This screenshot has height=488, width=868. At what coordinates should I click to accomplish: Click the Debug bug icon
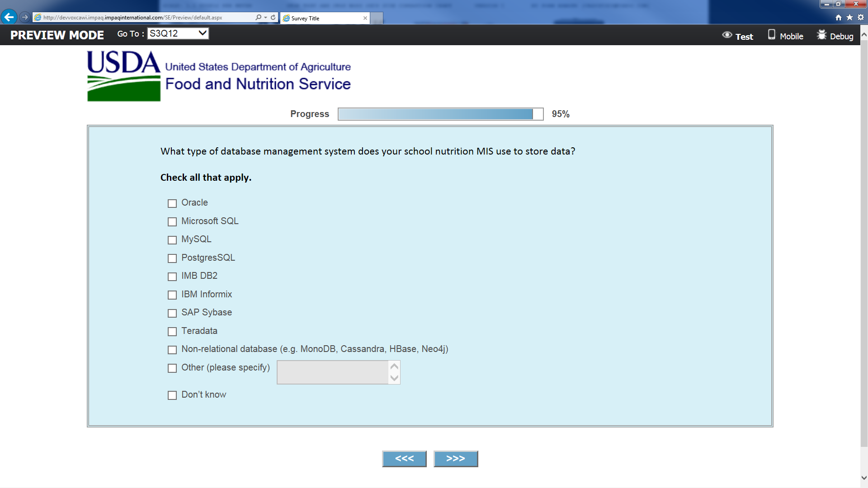pos(821,35)
